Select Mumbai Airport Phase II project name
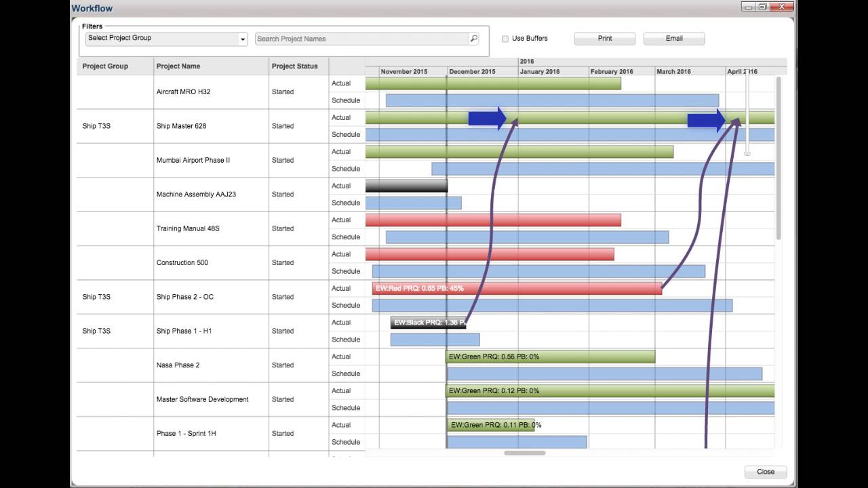 tap(193, 161)
